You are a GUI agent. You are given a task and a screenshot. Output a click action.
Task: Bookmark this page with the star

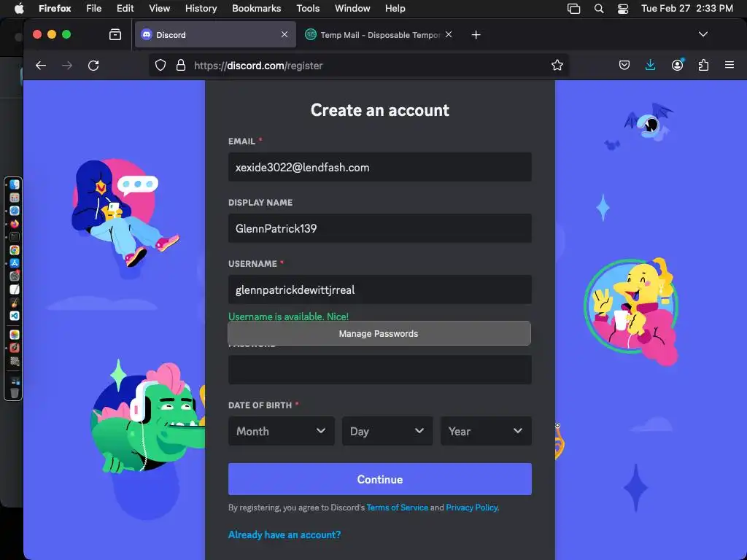(x=557, y=65)
